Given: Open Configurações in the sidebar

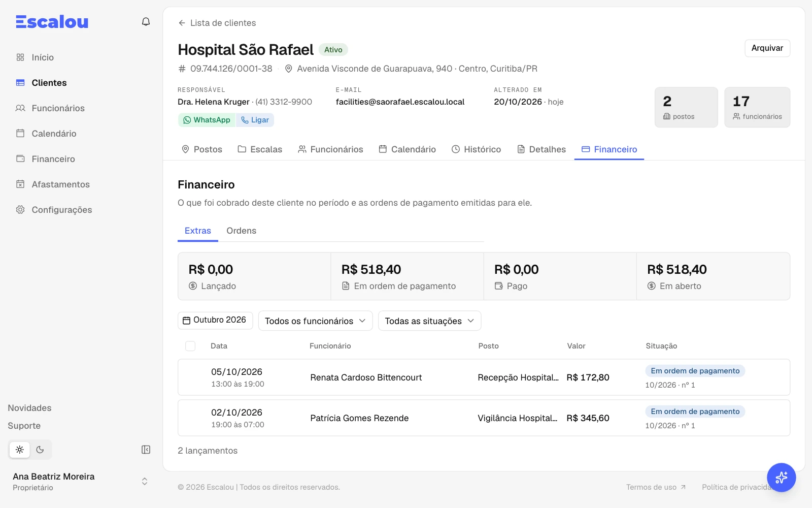Looking at the screenshot, I should [x=54, y=210].
